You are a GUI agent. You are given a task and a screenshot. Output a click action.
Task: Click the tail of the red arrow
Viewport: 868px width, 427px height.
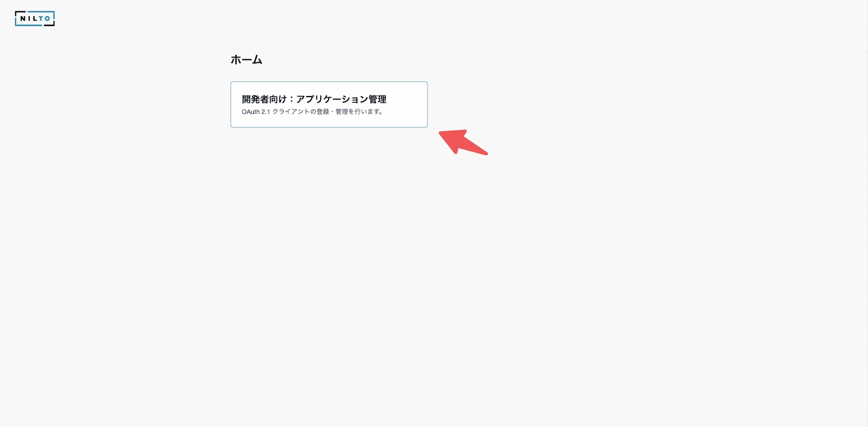click(484, 153)
